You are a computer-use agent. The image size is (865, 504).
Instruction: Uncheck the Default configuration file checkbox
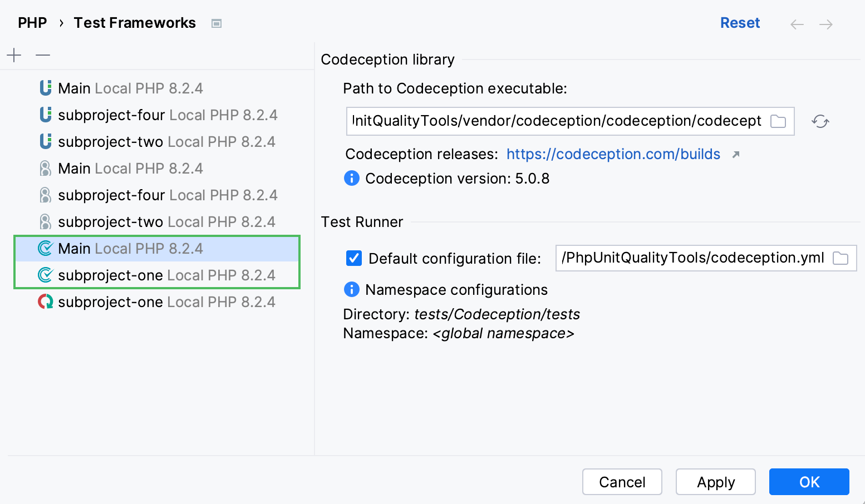[x=354, y=258]
